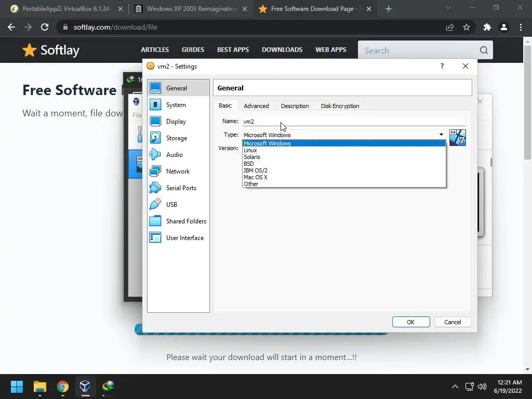Open Google Chrome from taskbar
The height and width of the screenshot is (399, 532).
coord(62,386)
